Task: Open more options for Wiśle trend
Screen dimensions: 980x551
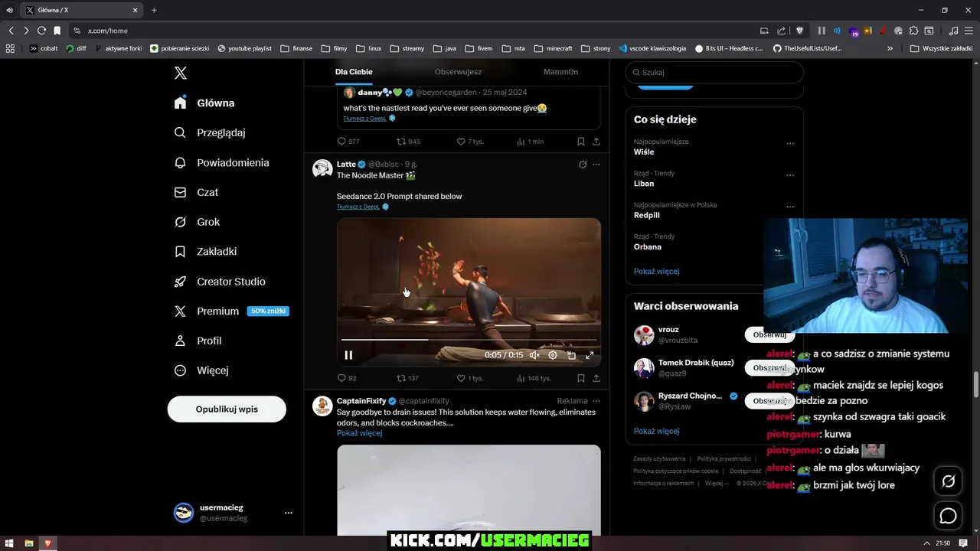Action: coord(790,143)
